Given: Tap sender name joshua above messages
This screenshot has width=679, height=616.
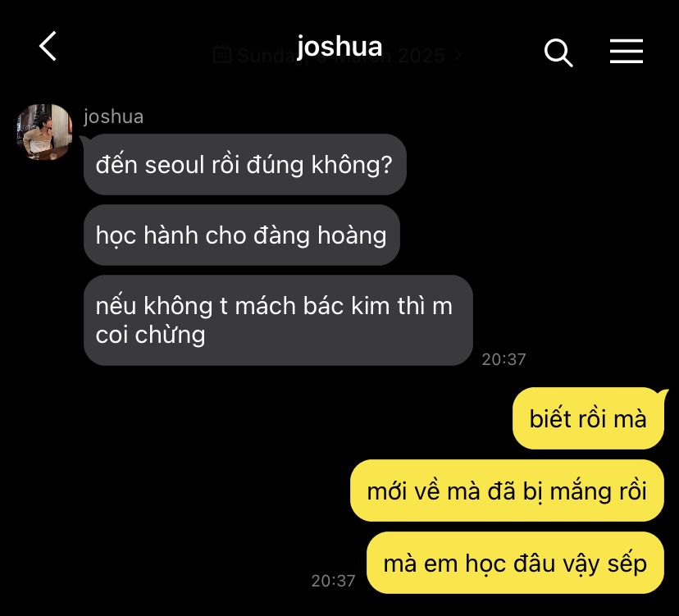Looking at the screenshot, I should [113, 116].
